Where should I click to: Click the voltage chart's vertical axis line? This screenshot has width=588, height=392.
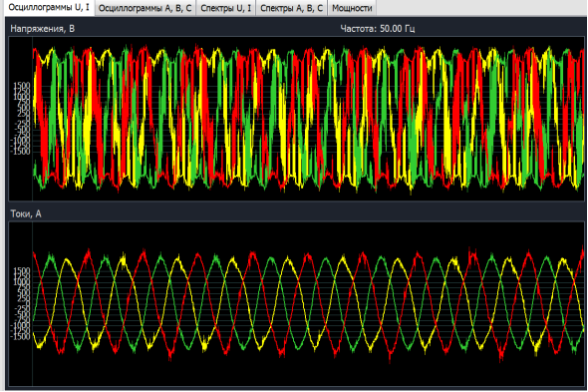pyautogui.click(x=32, y=119)
